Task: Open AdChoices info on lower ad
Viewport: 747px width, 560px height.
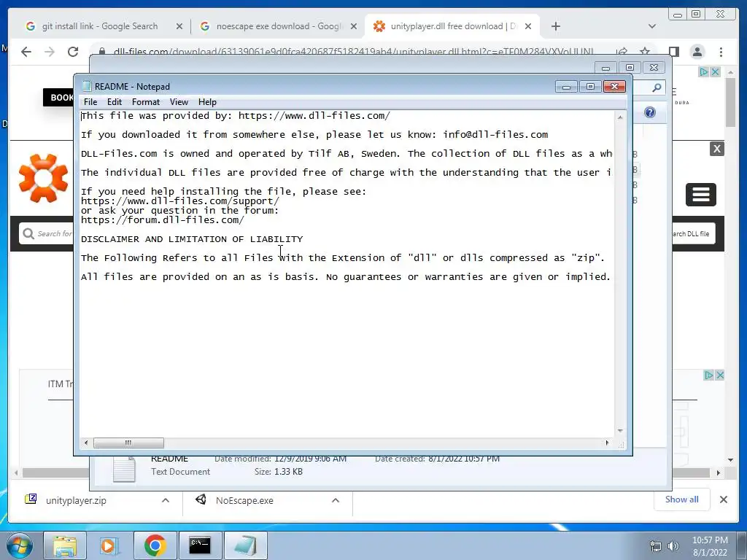Action: click(709, 376)
